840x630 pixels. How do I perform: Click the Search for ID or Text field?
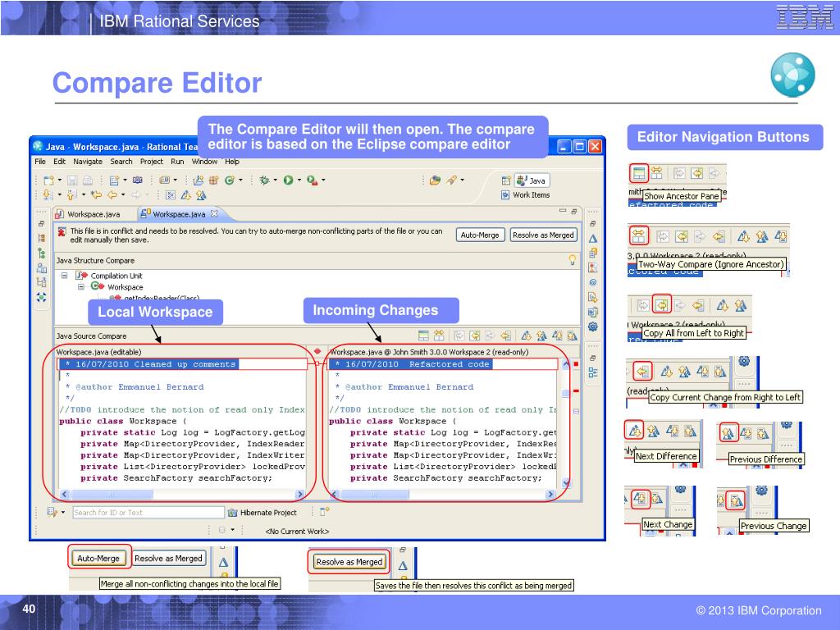148,512
